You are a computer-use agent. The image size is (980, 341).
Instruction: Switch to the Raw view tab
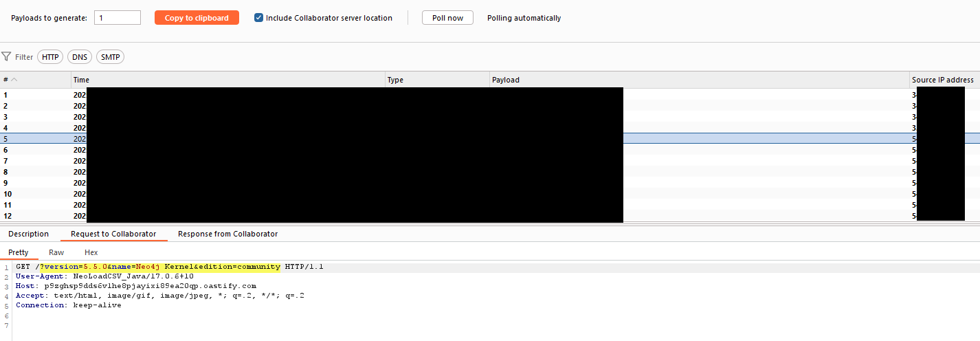pos(56,252)
